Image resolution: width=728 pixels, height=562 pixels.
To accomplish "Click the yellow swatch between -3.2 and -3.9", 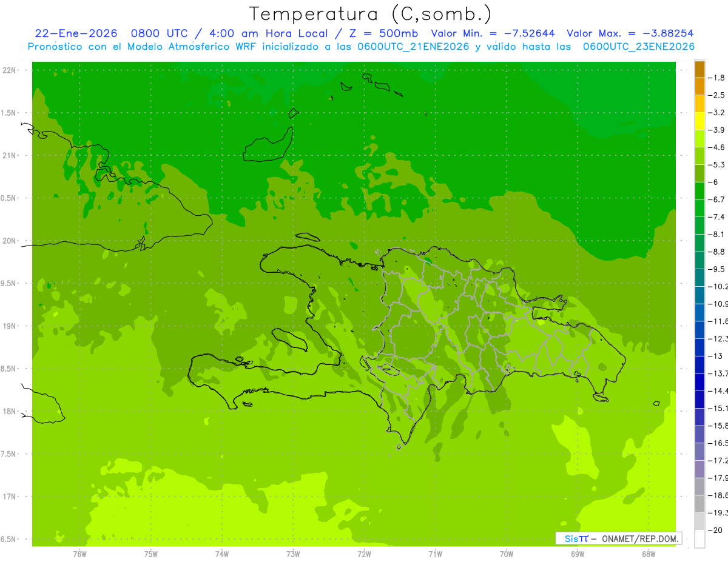I will coord(699,121).
